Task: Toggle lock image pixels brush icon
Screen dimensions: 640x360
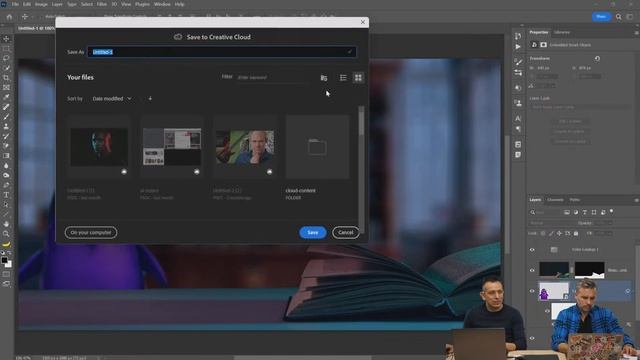Action: click(x=551, y=233)
